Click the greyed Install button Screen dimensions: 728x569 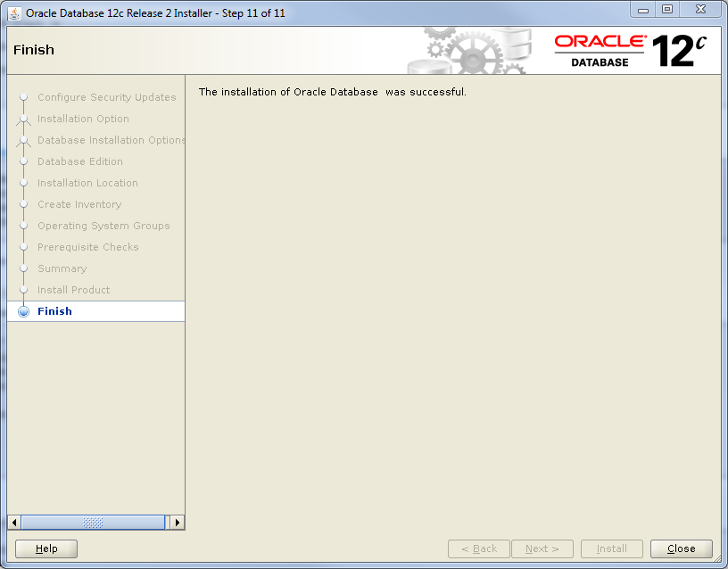pos(611,548)
